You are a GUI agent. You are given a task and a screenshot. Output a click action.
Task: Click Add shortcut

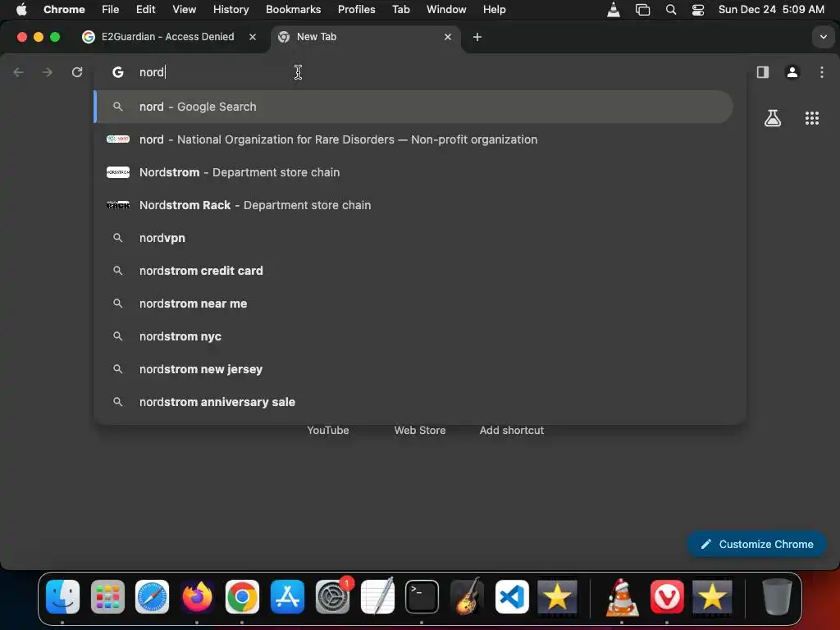[512, 430]
